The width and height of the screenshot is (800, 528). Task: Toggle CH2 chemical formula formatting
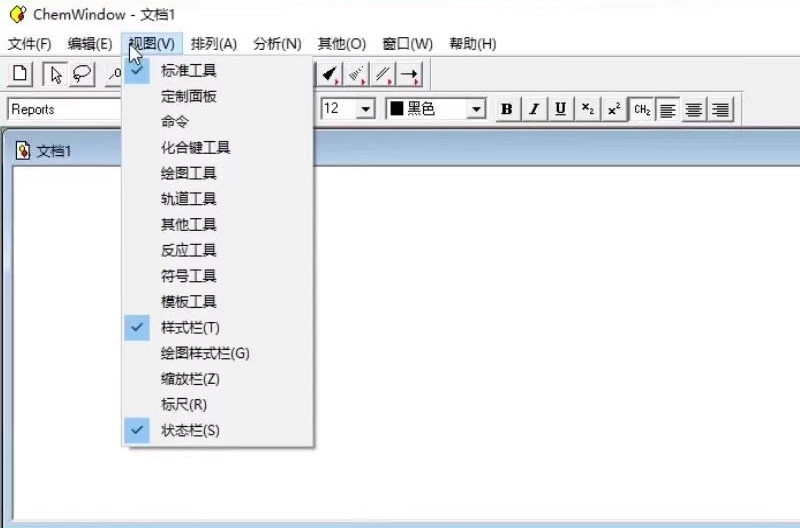641,109
